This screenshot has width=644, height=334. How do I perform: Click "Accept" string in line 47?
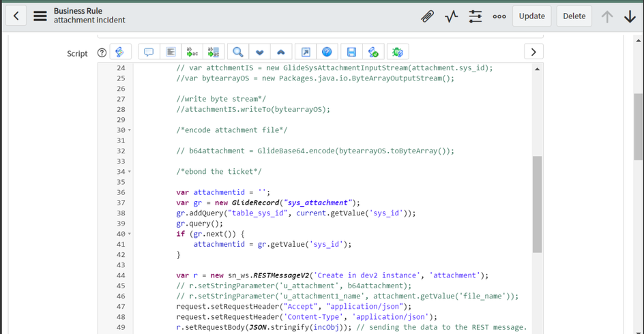[301, 307]
